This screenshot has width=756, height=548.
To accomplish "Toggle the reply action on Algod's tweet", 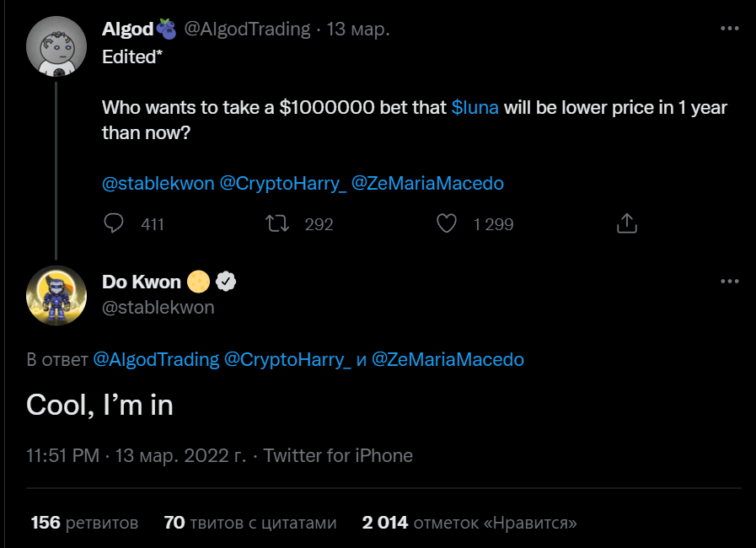I will [x=113, y=223].
